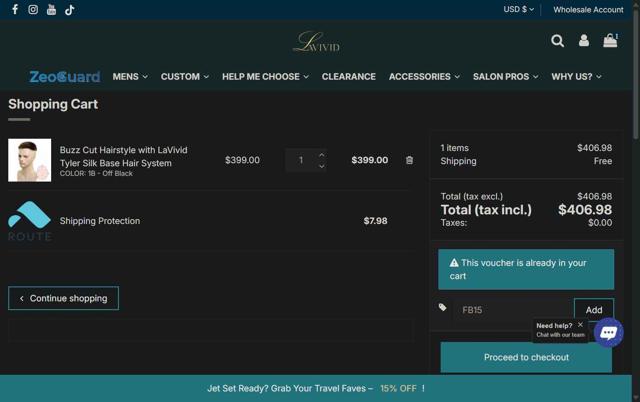Delete the Buzz Cut item with trash icon
The height and width of the screenshot is (402, 640).
[x=409, y=160]
